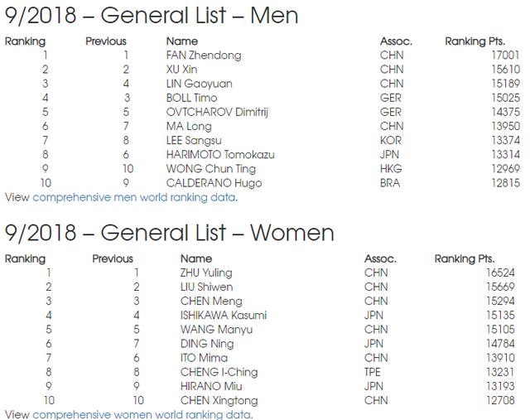Select OVTCHAROV Dimitrij in men's list
Image resolution: width=530 pixels, height=420 pixels.
pos(217,113)
